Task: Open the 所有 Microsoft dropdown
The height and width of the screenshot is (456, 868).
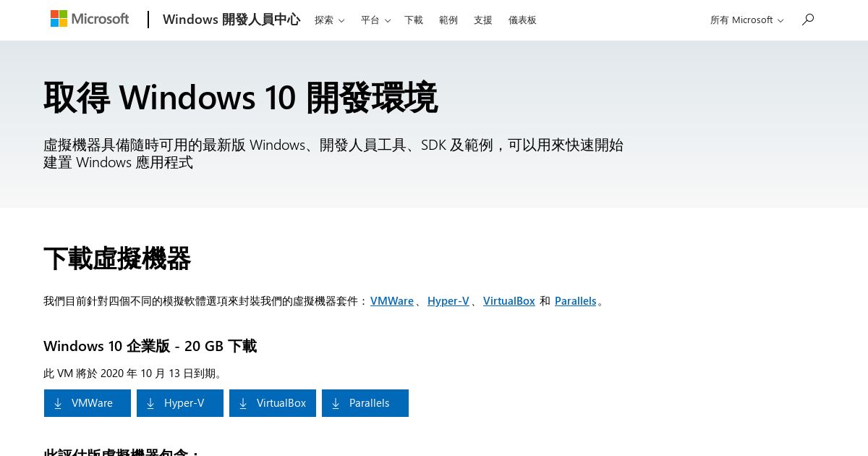Action: [x=746, y=20]
